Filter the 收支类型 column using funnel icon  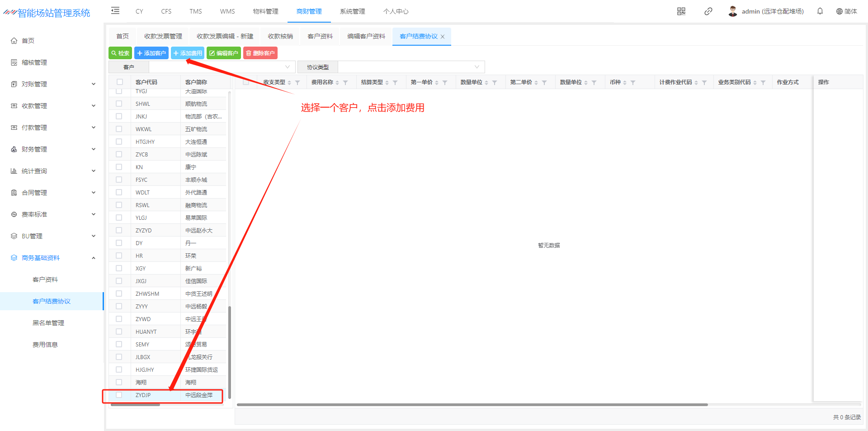297,83
